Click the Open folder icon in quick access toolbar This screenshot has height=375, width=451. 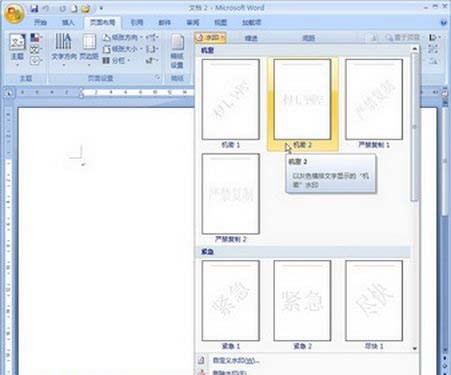point(86,9)
